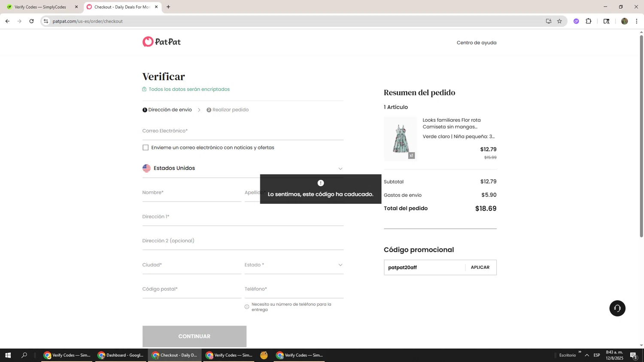This screenshot has width=644, height=362.
Task: Click the first Verify Codes taskbar window
Action: click(x=67, y=355)
